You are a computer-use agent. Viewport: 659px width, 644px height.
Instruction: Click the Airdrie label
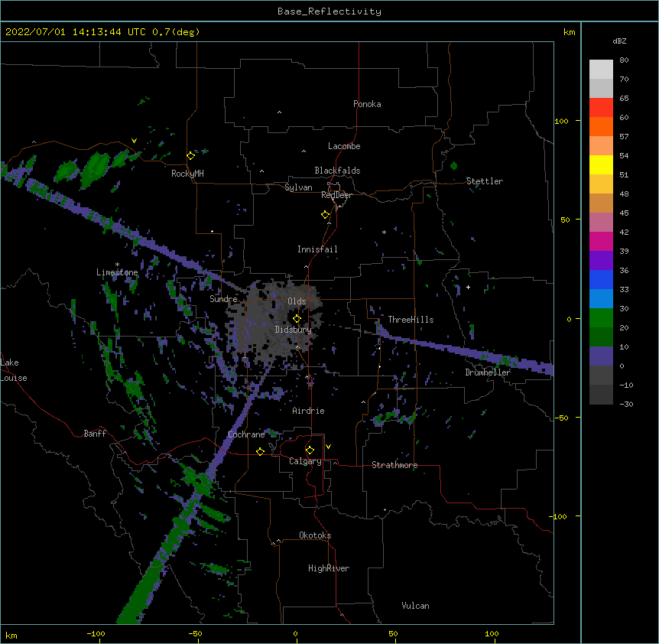[309, 411]
